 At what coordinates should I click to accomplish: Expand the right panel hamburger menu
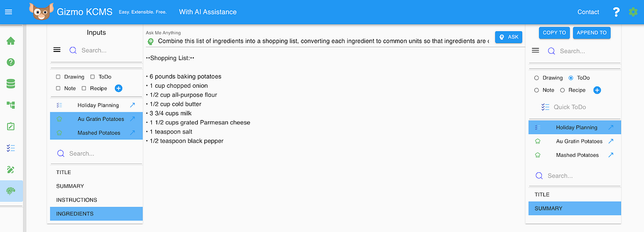tap(535, 51)
